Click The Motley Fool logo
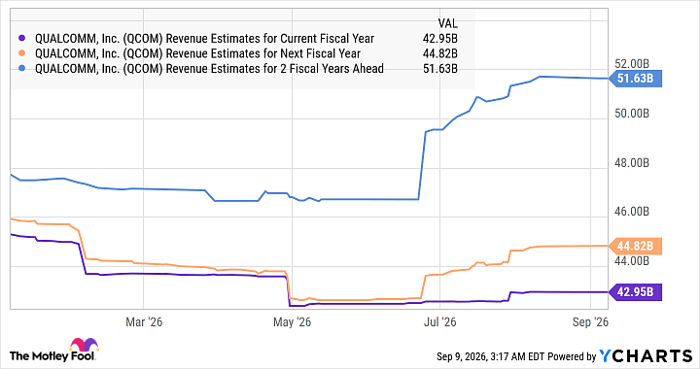 pos(54,350)
